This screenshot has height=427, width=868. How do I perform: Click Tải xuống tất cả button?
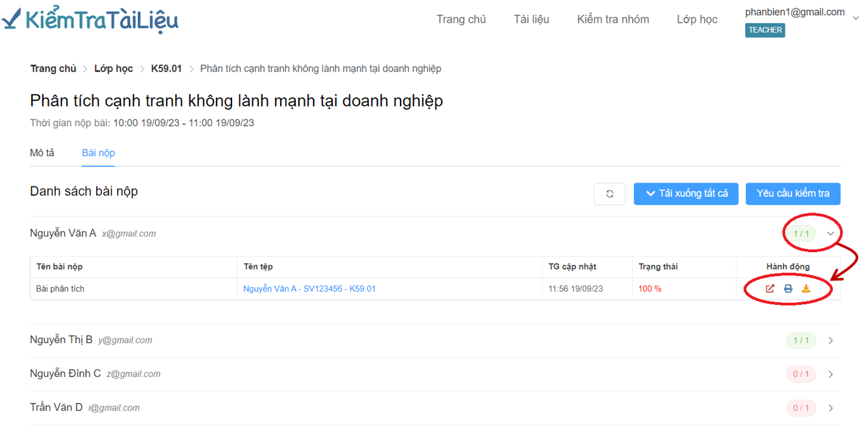pos(686,194)
